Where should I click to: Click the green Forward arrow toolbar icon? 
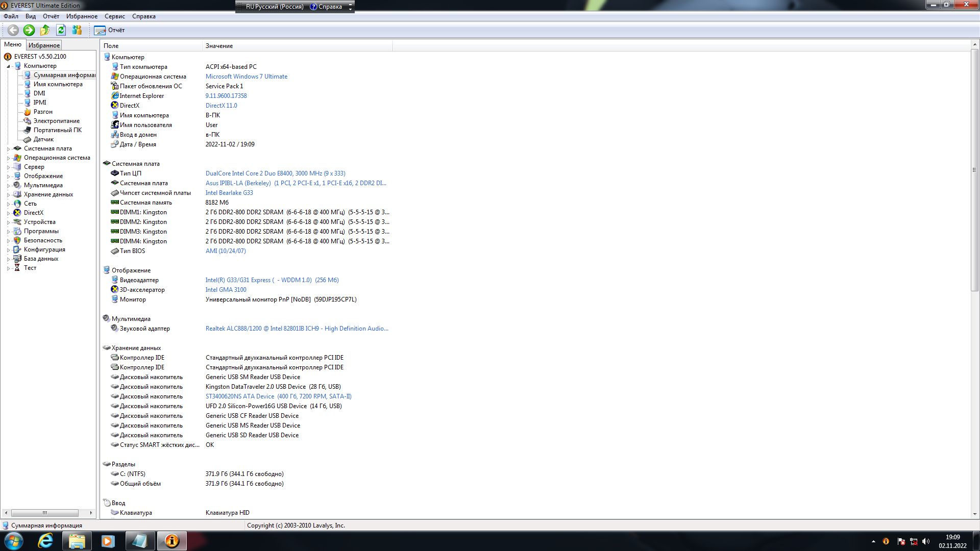29,30
